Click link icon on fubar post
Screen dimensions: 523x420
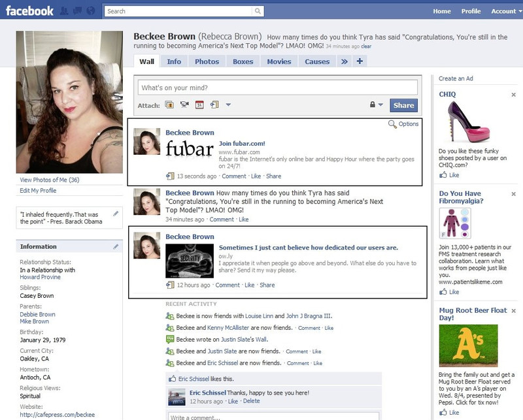170,176
